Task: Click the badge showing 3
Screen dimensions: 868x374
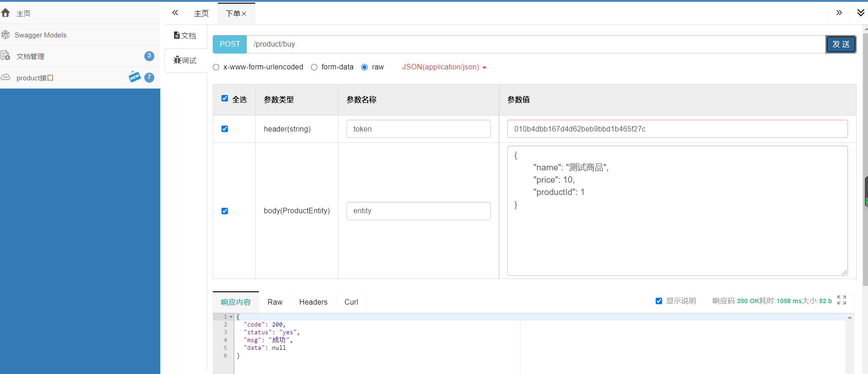Action: pyautogui.click(x=149, y=56)
